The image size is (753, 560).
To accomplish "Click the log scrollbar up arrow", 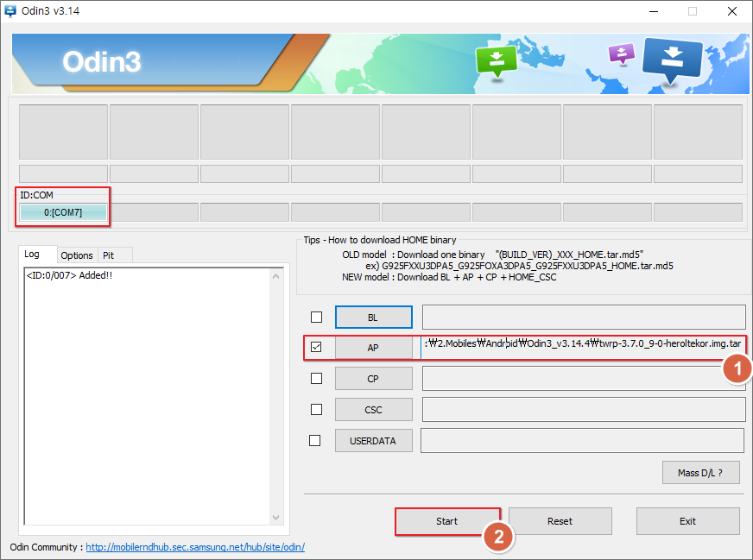I will pos(275,276).
